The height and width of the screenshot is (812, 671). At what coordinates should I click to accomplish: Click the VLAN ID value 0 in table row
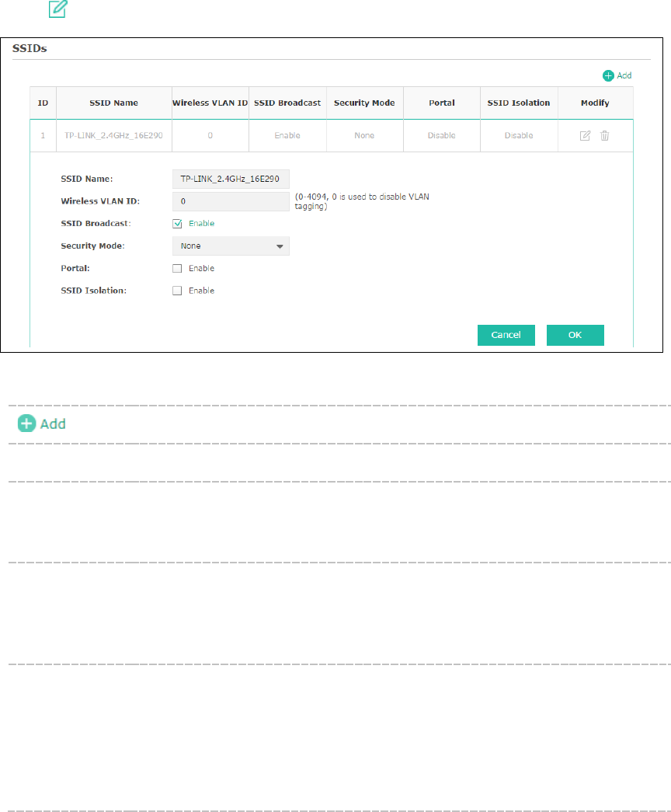tap(210, 136)
